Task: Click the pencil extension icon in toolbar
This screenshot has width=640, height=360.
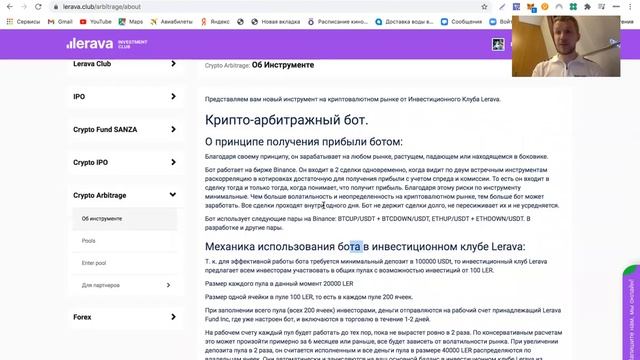Action: pyautogui.click(x=502, y=7)
